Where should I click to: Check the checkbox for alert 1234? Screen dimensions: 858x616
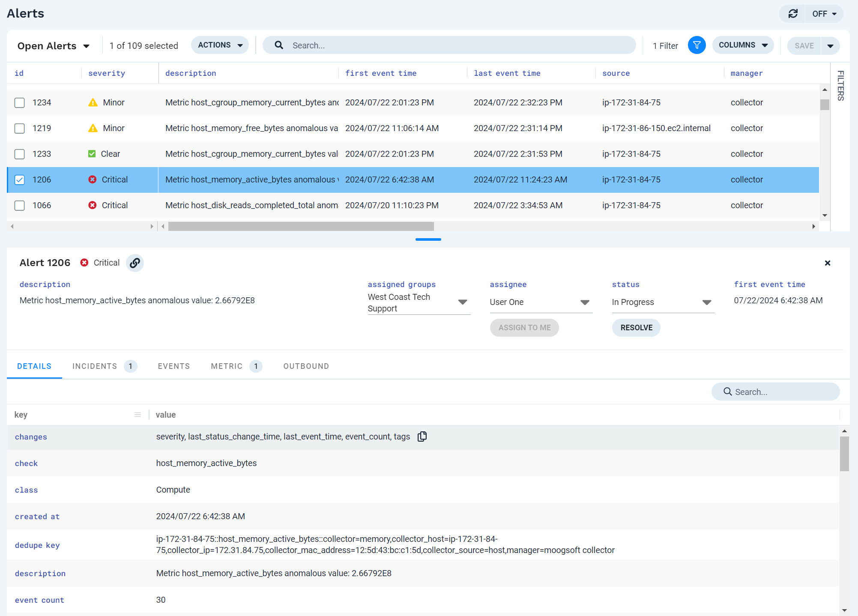tap(19, 102)
